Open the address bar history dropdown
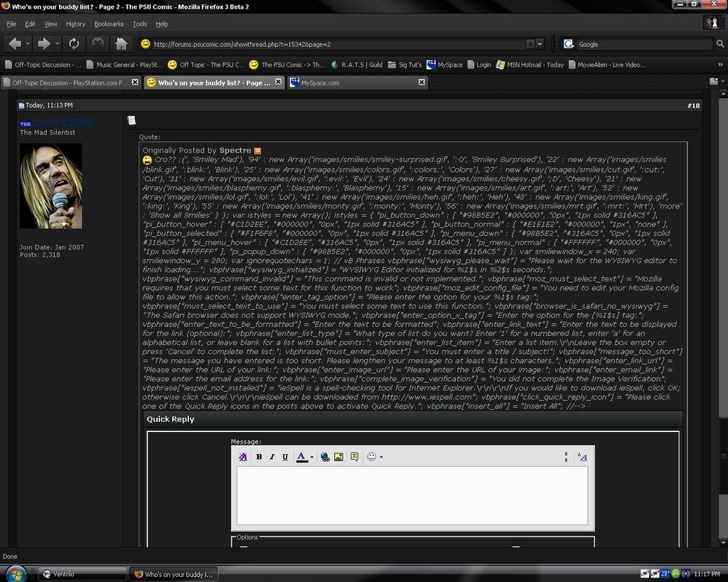The image size is (728, 582). (540, 44)
